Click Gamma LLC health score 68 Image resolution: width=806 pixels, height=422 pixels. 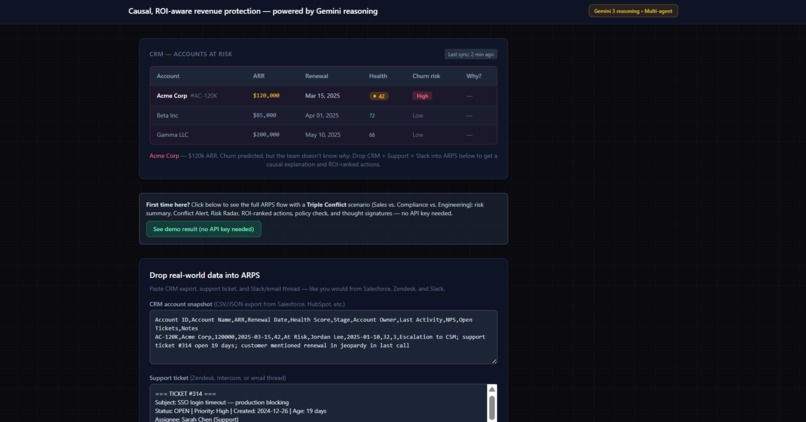[372, 135]
